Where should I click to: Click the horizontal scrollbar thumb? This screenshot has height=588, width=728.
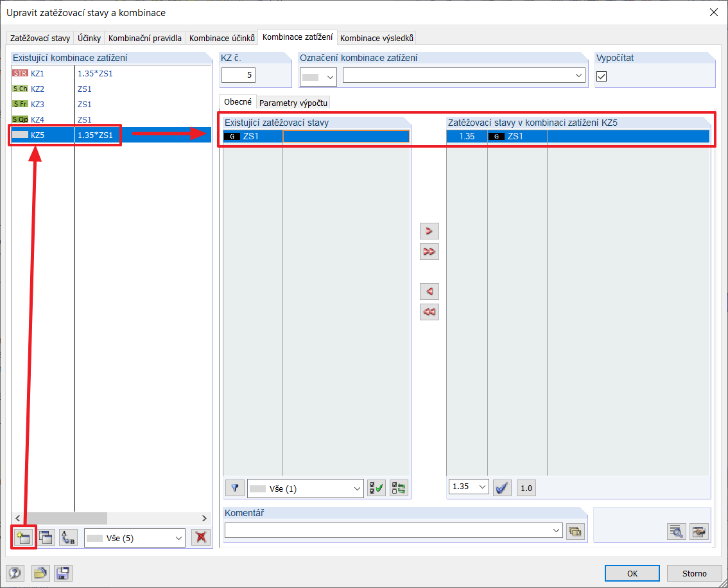click(67, 518)
